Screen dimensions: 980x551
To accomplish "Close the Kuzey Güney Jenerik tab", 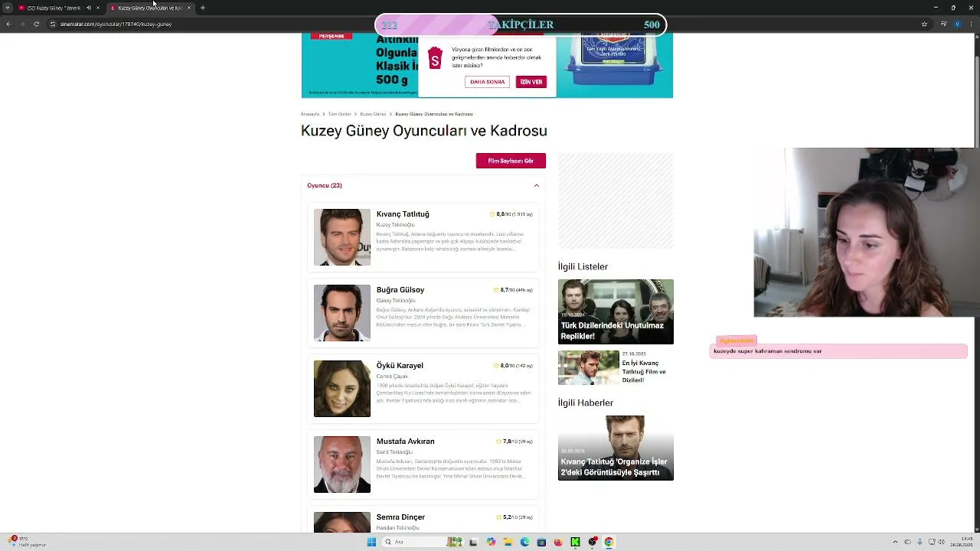I will pos(97,8).
